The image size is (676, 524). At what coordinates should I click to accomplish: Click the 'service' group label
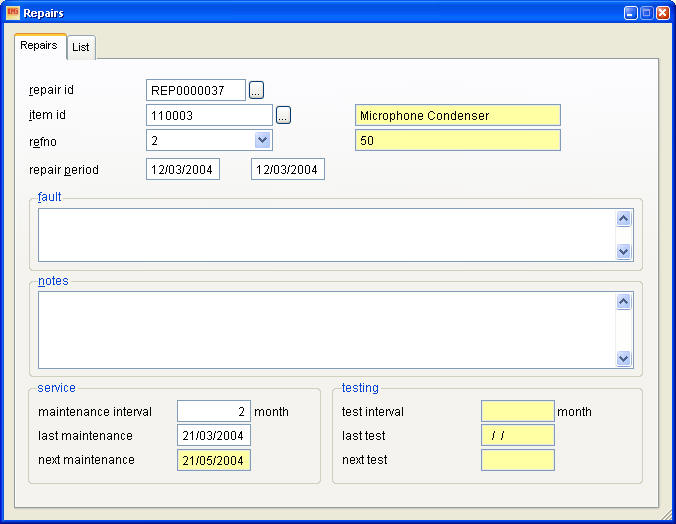tap(56, 388)
